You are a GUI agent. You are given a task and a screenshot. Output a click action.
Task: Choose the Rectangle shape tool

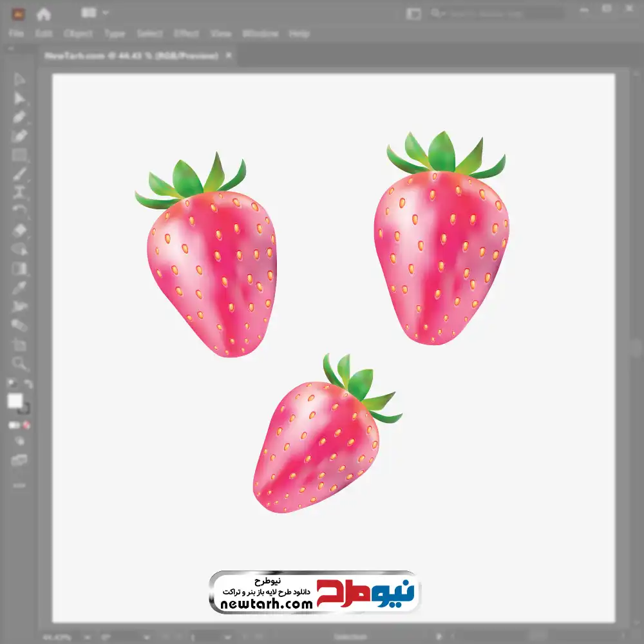19,155
